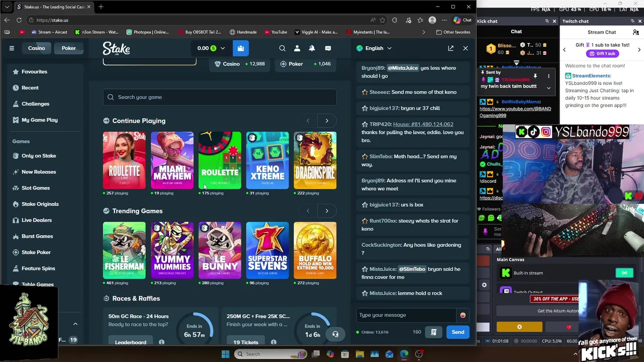644x362 pixels.
Task: Toggle the Built-in stream switch
Action: (624, 273)
